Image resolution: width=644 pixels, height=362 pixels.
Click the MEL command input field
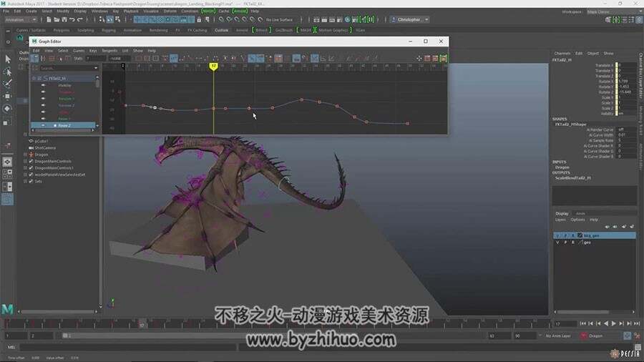point(127,347)
